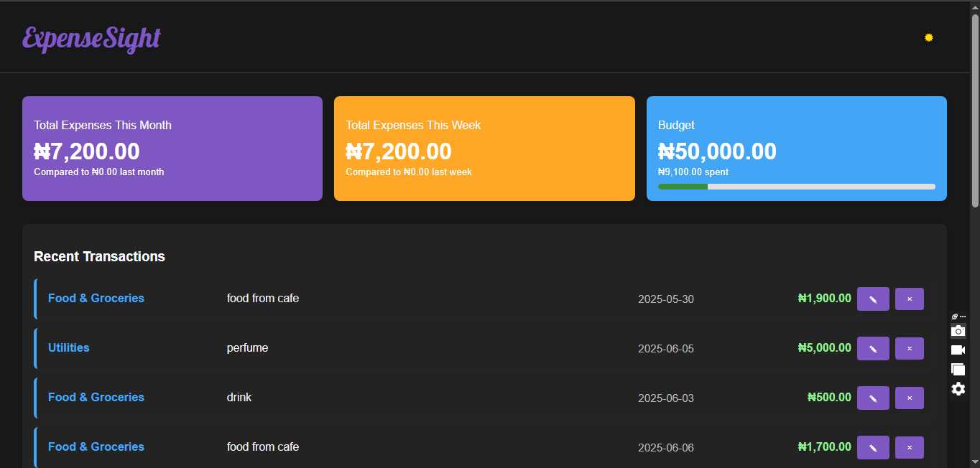Viewport: 980px width, 468px height.
Task: Click the 2025-06-03 date
Action: click(666, 398)
